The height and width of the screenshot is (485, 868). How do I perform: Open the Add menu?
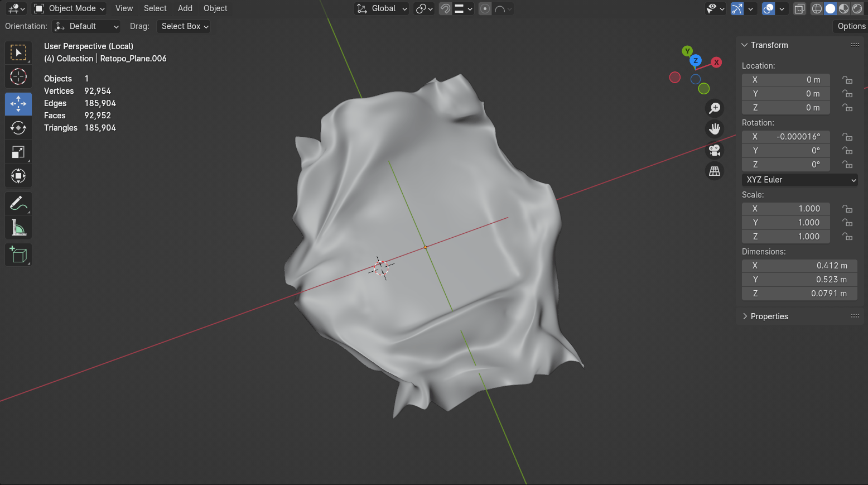[185, 8]
